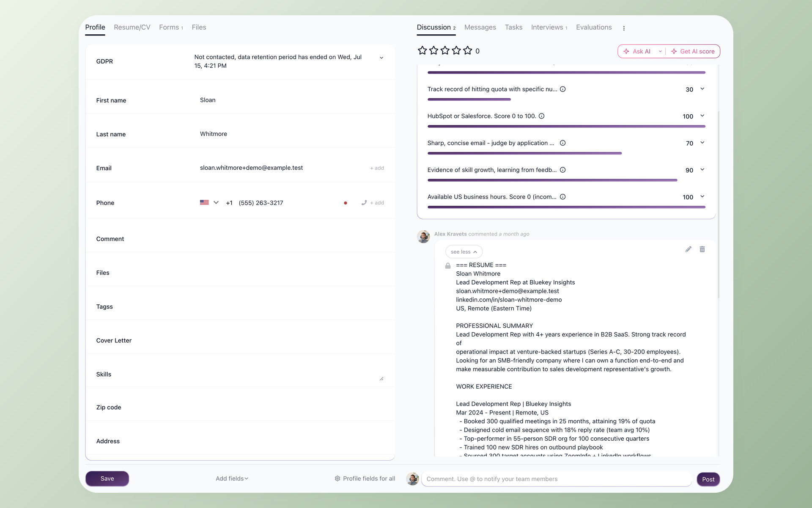Viewport: 812px width, 508px height.
Task: Show info for HubSpot or Salesforce criterion
Action: click(x=541, y=116)
